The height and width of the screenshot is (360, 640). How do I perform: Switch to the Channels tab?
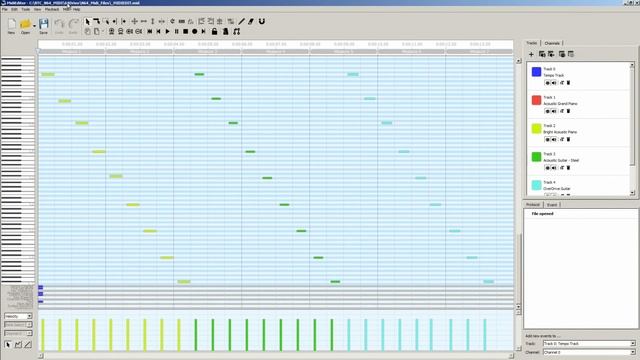pos(552,43)
